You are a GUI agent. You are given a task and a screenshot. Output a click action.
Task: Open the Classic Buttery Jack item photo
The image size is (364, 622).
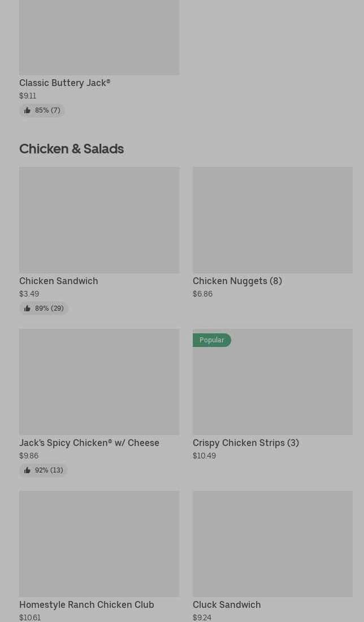(x=99, y=37)
